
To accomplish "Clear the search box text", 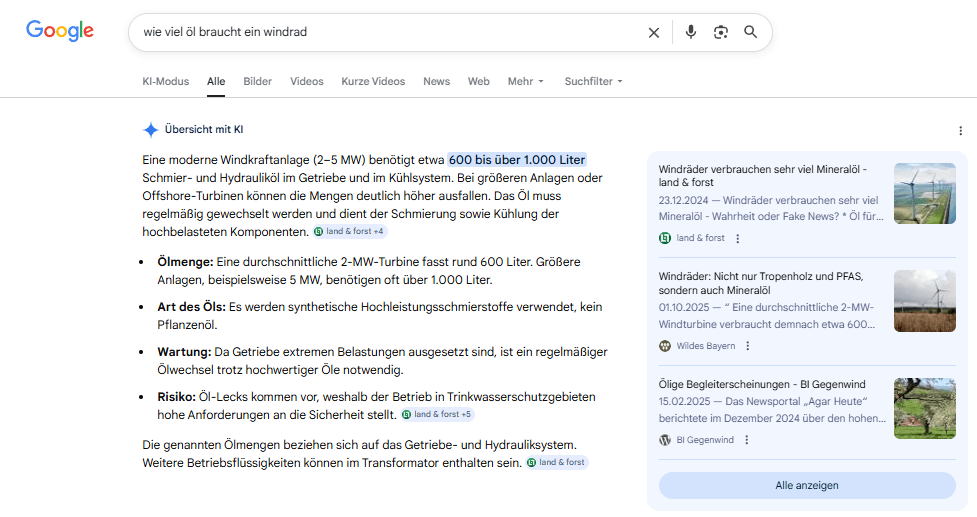I will coord(654,32).
